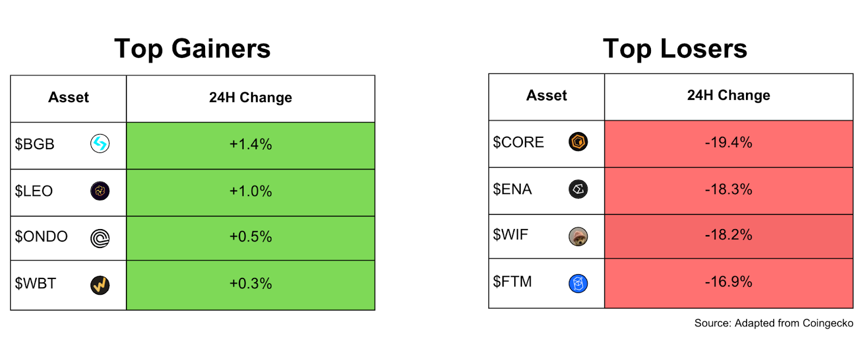Click the WIF dog icon
The width and height of the screenshot is (868, 355).
tap(578, 237)
